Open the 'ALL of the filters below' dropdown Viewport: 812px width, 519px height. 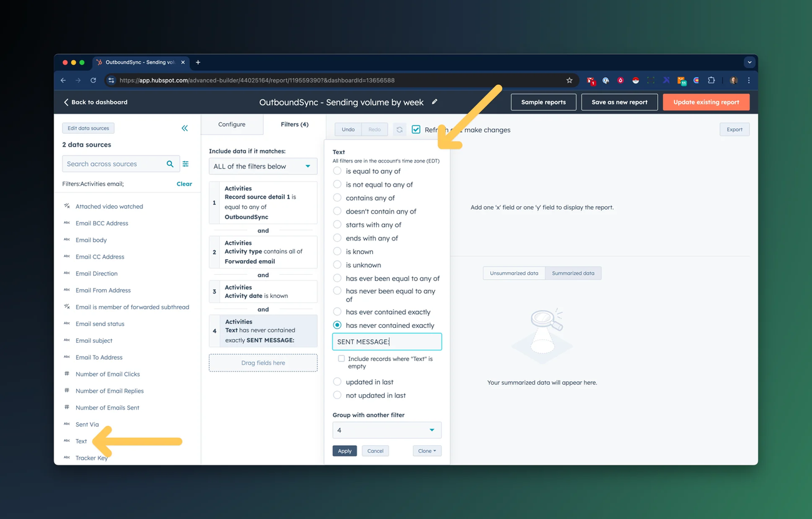click(x=262, y=166)
